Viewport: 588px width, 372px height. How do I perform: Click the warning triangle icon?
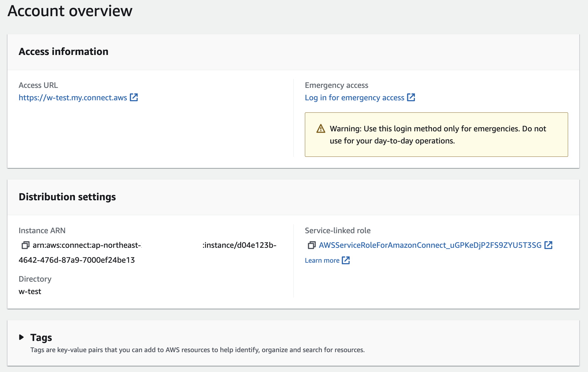[321, 129]
